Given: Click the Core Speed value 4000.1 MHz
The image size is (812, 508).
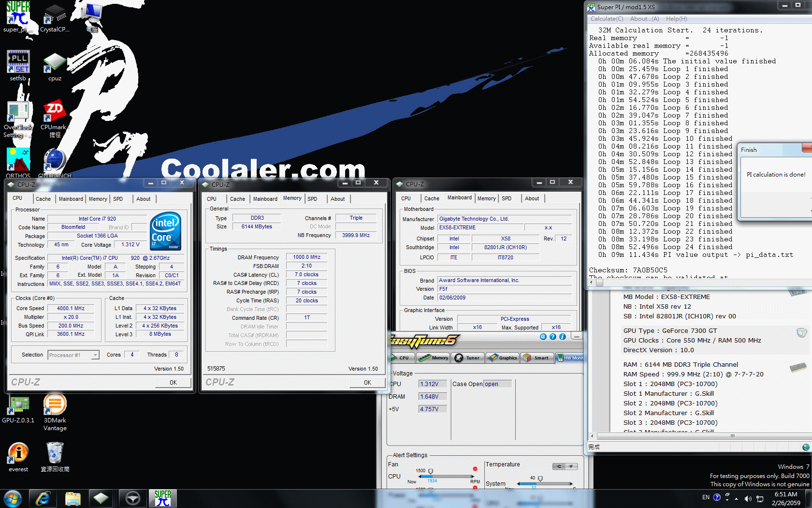Looking at the screenshot, I should click(x=71, y=309).
